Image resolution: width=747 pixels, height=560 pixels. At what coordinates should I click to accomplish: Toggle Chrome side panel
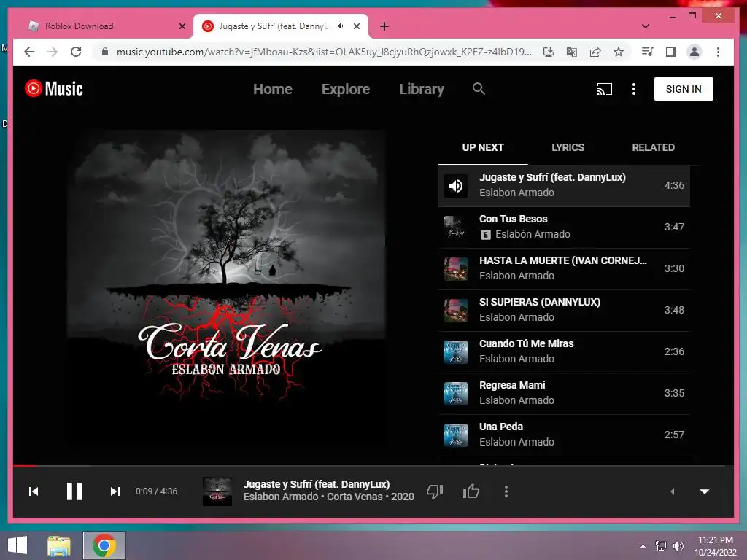tap(671, 52)
